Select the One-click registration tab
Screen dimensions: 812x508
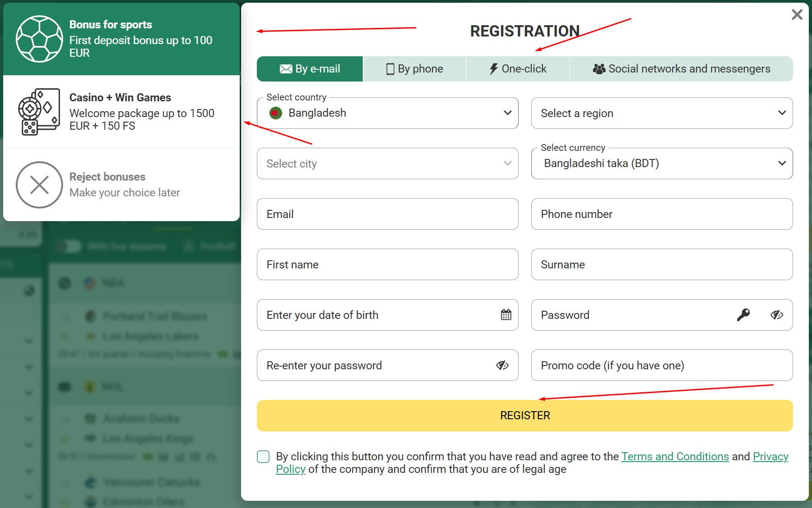518,69
